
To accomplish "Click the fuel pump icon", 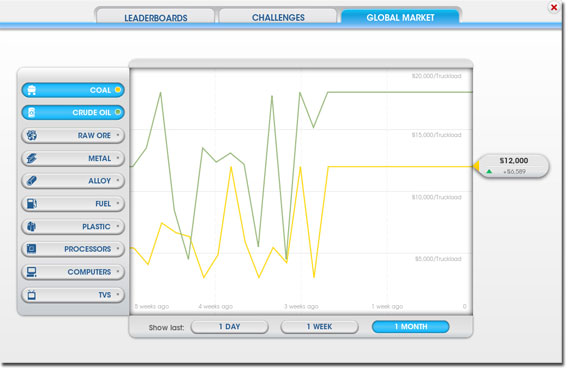I will (32, 204).
